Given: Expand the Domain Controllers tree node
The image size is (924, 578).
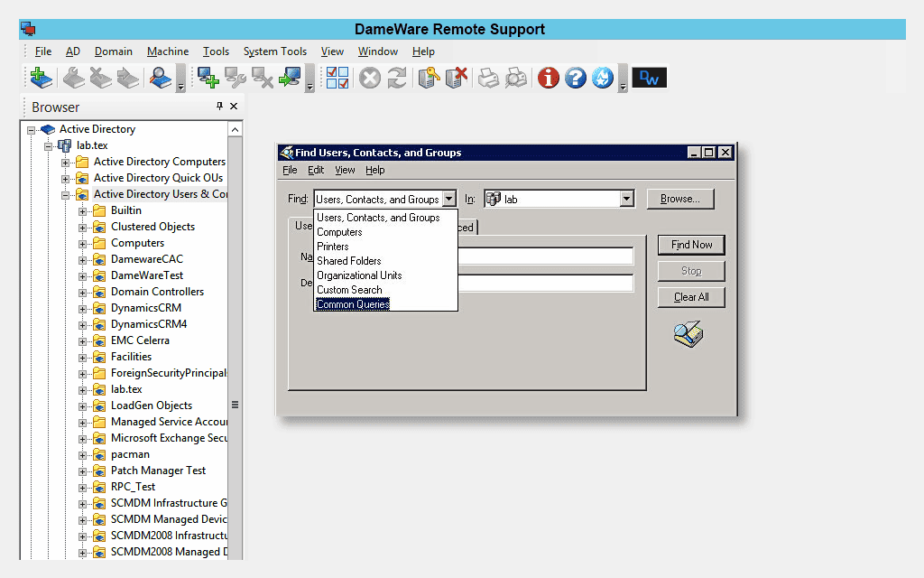Looking at the screenshot, I should pos(83,292).
